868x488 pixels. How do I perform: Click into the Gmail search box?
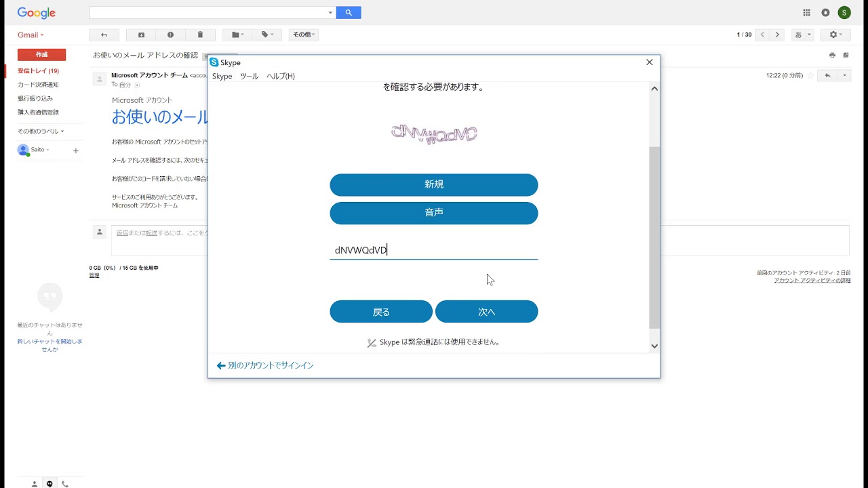[208, 13]
